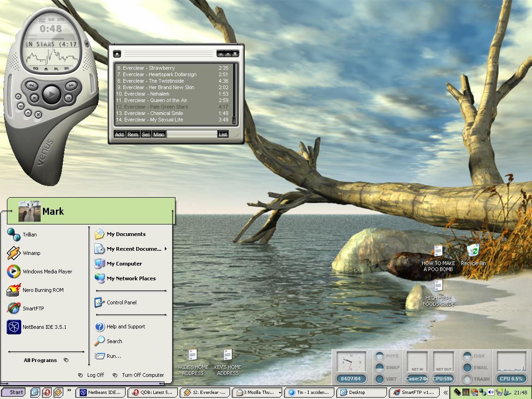This screenshot has width=532, height=399.
Task: Open the EQ equalizer from player display
Action: [36, 68]
